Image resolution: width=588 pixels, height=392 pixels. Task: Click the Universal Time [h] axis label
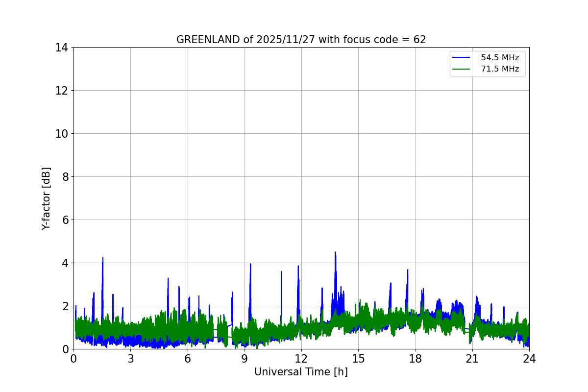pyautogui.click(x=301, y=372)
